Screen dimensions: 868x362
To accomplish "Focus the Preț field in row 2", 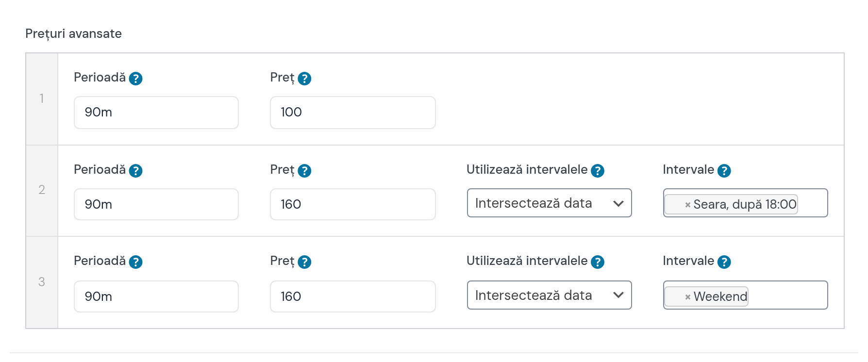I will click(353, 204).
